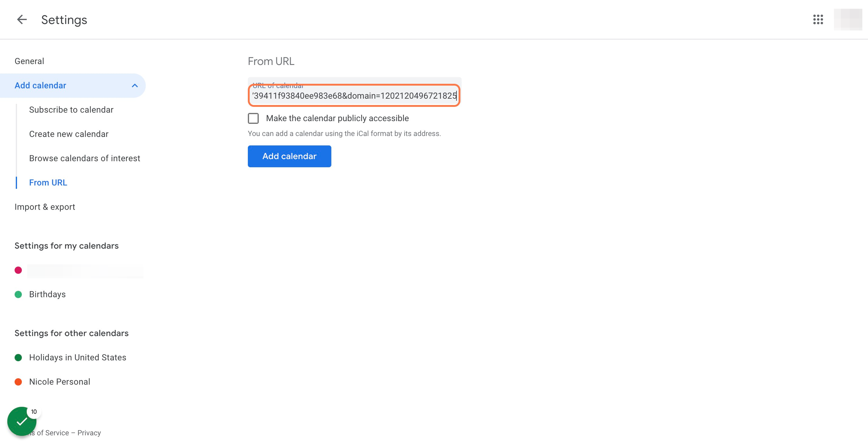Open Browse calendars of interest

[x=84, y=158]
